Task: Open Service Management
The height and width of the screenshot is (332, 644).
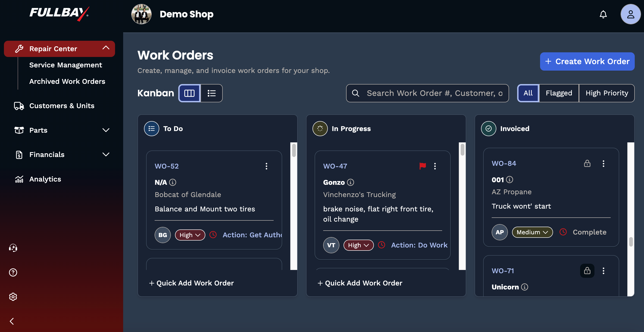Action: 66,65
